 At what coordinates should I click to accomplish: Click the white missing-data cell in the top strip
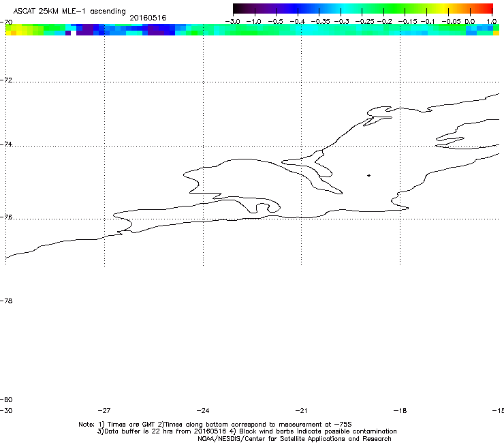point(74,33)
